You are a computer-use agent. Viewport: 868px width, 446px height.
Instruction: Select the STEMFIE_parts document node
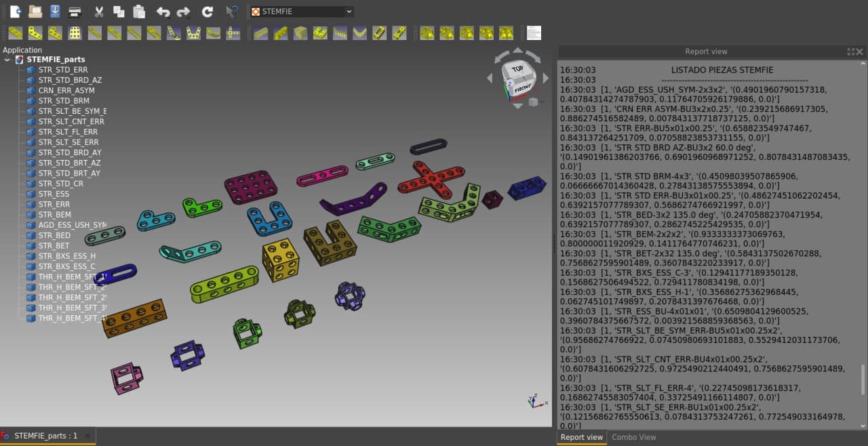pos(56,60)
